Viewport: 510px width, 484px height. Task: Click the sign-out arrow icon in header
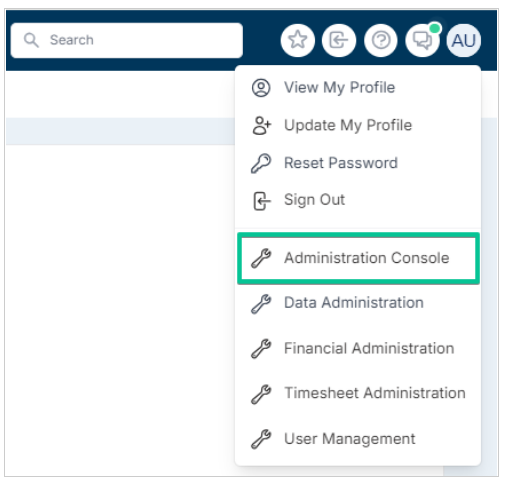point(339,40)
